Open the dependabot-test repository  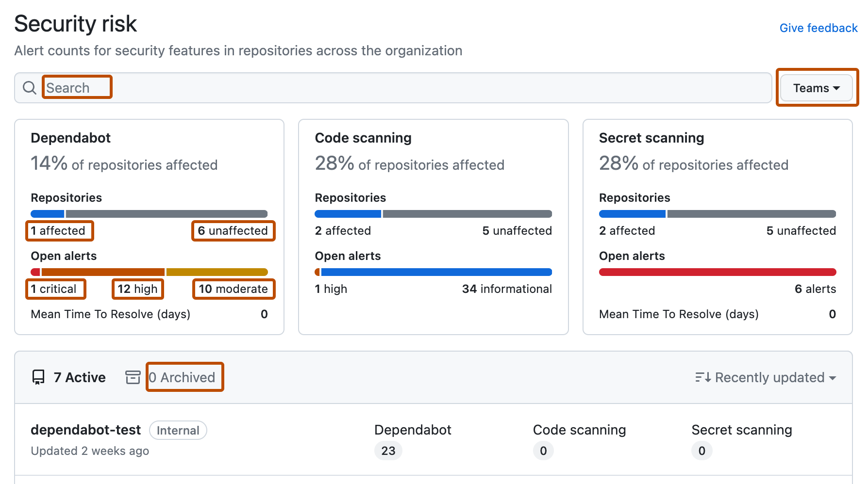pos(86,430)
